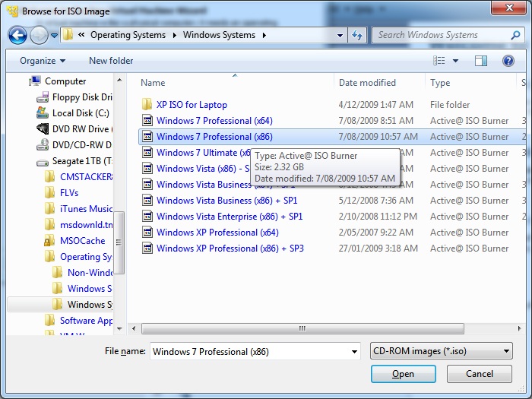Close the Browse for ISO Image dialog

click(509, 8)
